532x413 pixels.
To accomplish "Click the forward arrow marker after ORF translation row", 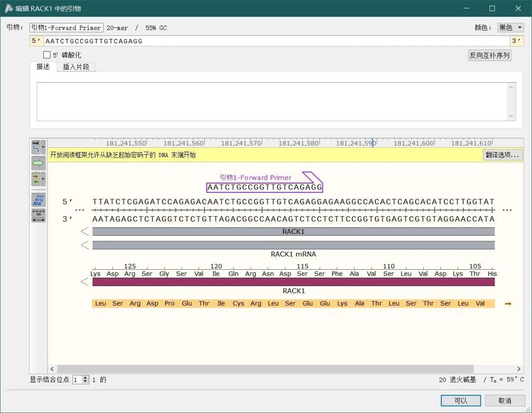I will tap(507, 304).
